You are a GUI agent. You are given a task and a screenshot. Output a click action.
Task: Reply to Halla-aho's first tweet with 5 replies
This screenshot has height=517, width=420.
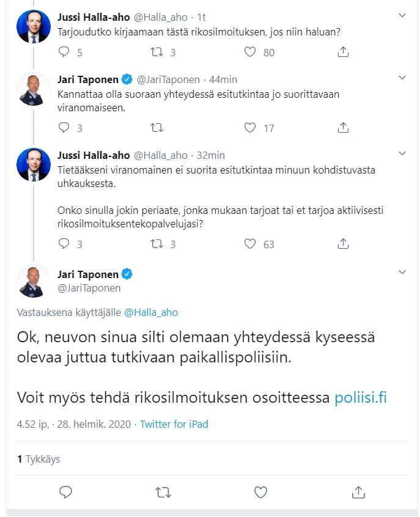tap(65, 53)
